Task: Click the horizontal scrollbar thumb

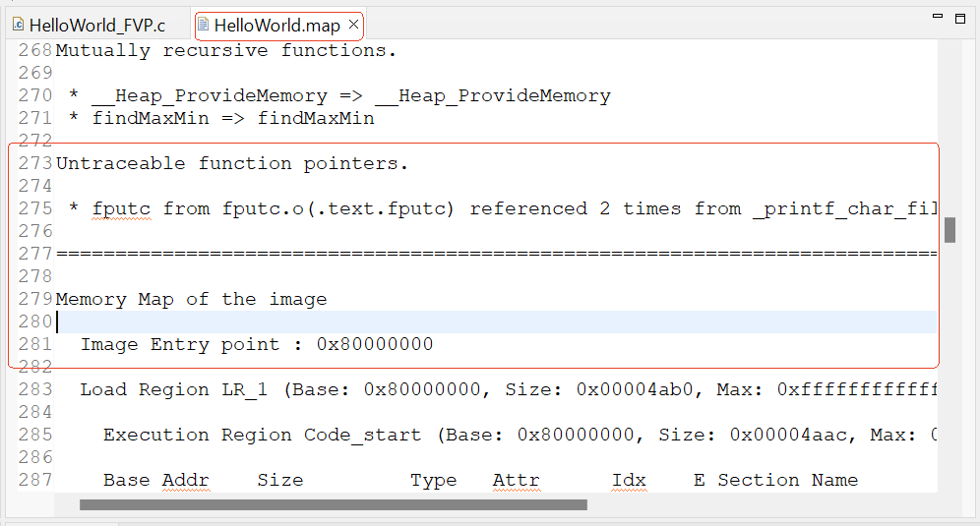Action: point(333,505)
